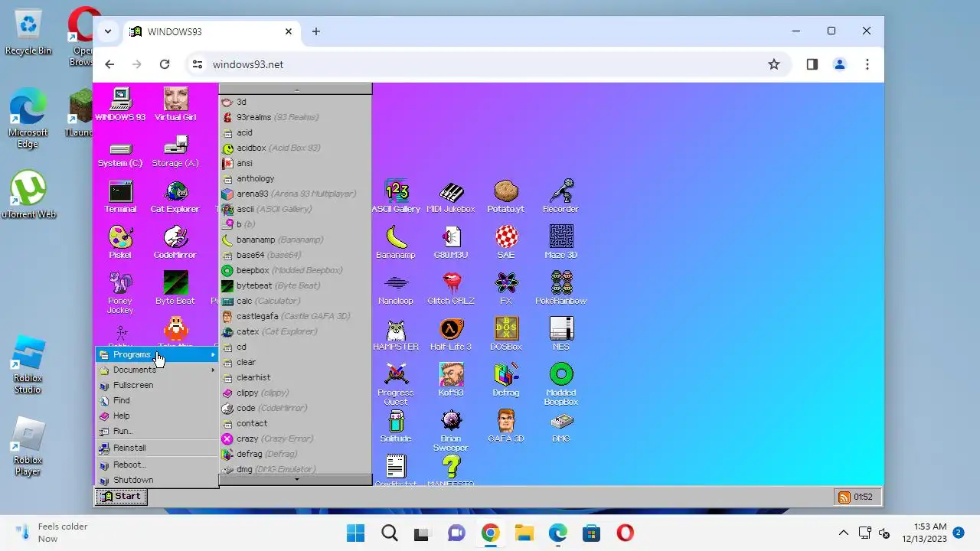Open the Terminal desktop icon
The width and height of the screenshot is (980, 551).
pyautogui.click(x=120, y=197)
